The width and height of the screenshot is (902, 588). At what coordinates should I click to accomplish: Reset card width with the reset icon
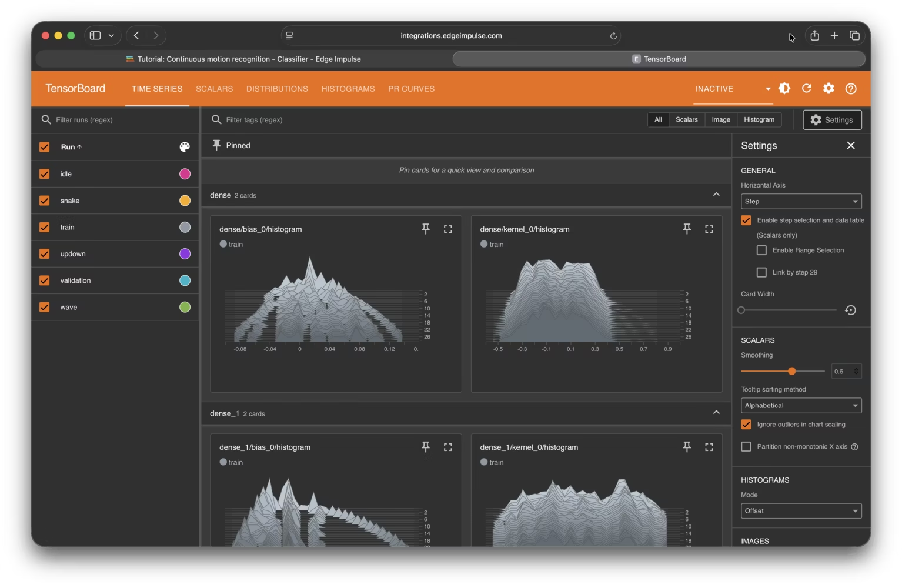click(850, 310)
